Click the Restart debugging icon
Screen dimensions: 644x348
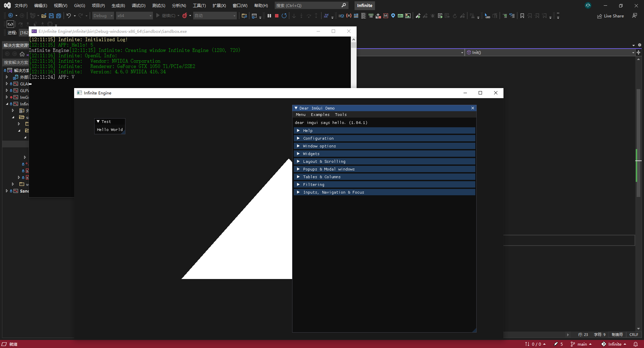(284, 16)
